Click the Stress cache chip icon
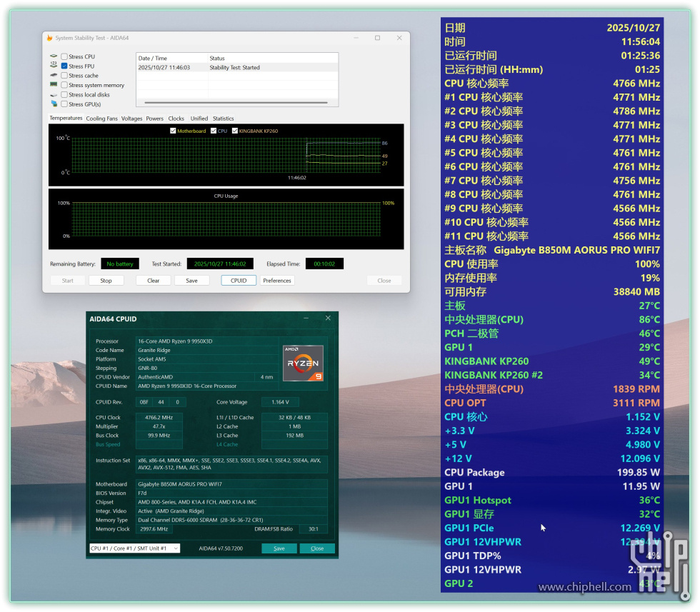 click(54, 75)
